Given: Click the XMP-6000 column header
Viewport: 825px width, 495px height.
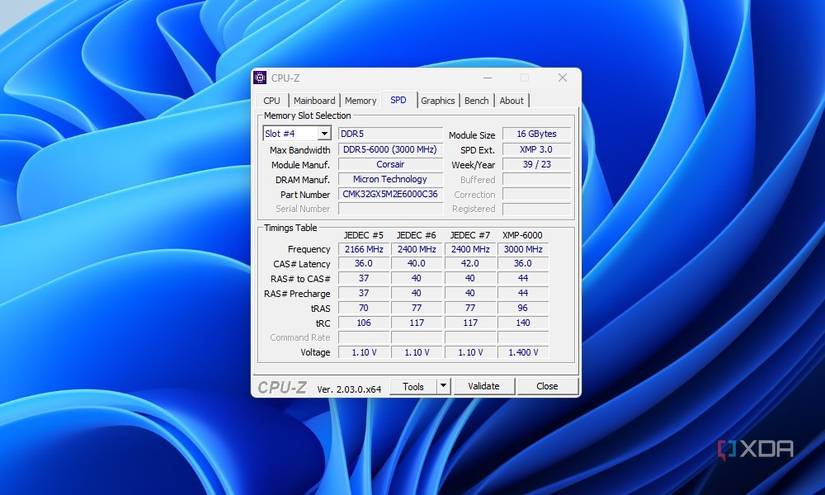Looking at the screenshot, I should pyautogui.click(x=522, y=235).
